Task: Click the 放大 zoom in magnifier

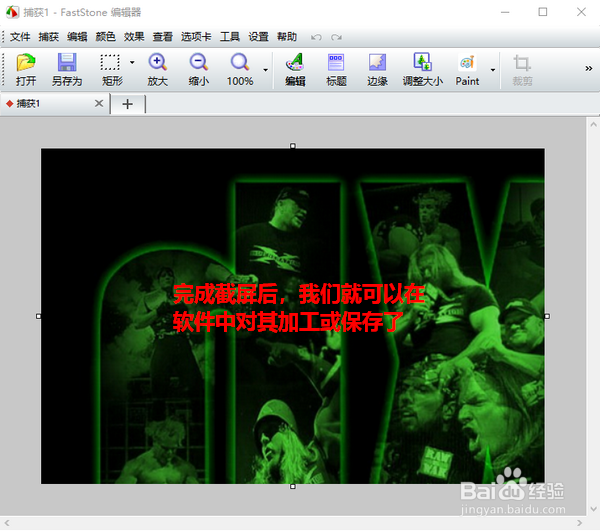Action: [x=157, y=62]
